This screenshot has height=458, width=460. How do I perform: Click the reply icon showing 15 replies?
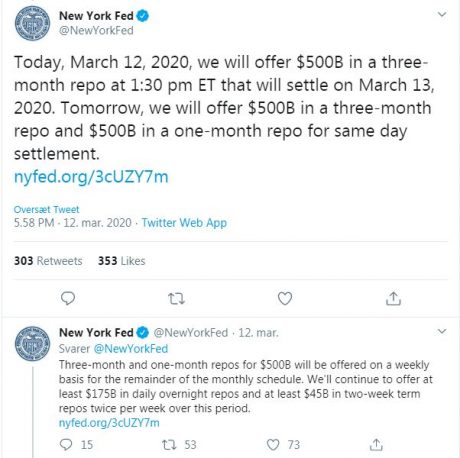click(x=66, y=445)
